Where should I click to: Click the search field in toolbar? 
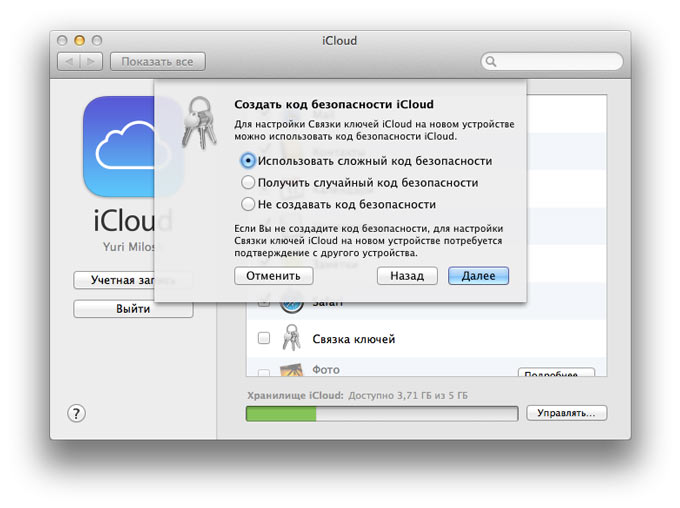click(552, 62)
